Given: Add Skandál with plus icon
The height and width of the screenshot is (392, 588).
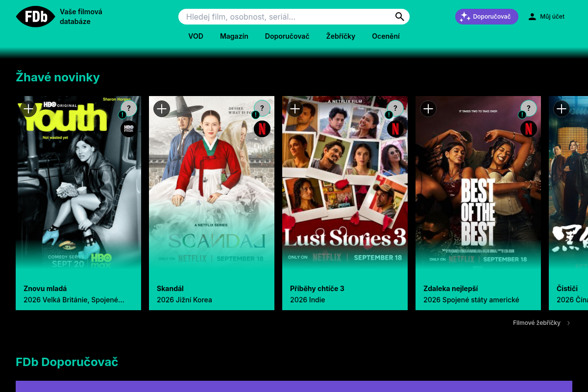Looking at the screenshot, I should pyautogui.click(x=162, y=109).
